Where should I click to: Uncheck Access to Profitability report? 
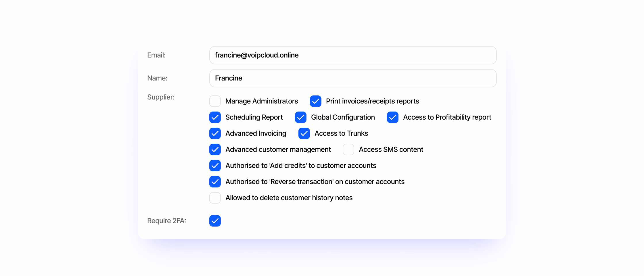click(393, 117)
